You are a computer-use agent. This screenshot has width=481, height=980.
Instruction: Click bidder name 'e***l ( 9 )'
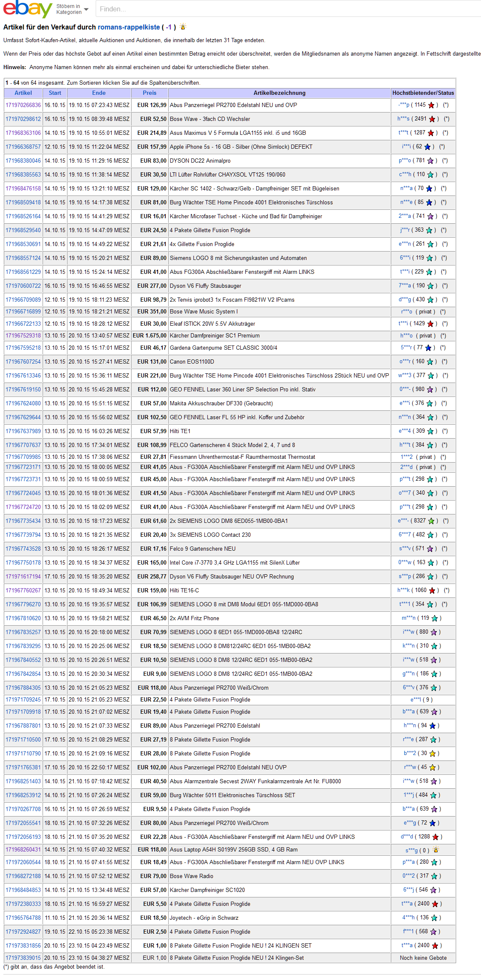point(422,700)
